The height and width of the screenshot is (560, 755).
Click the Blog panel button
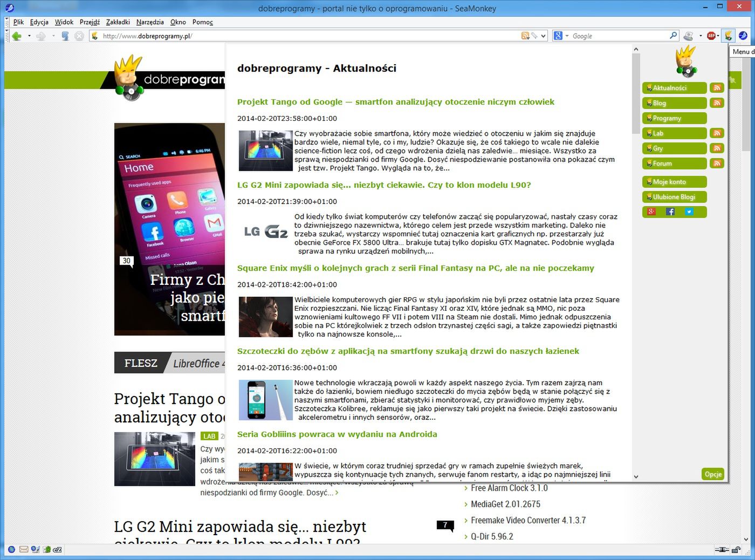pos(675,103)
